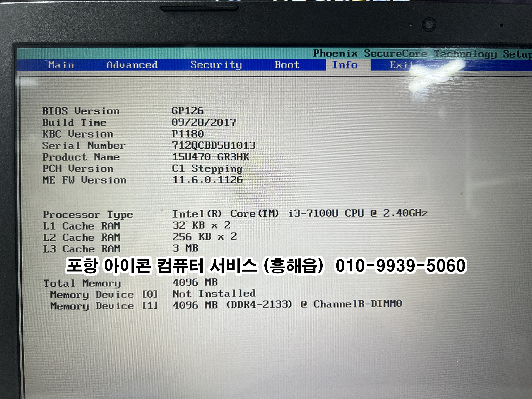Image resolution: width=532 pixels, height=399 pixels.
Task: Select the Total Memory 4096 MB value
Action: click(x=195, y=282)
